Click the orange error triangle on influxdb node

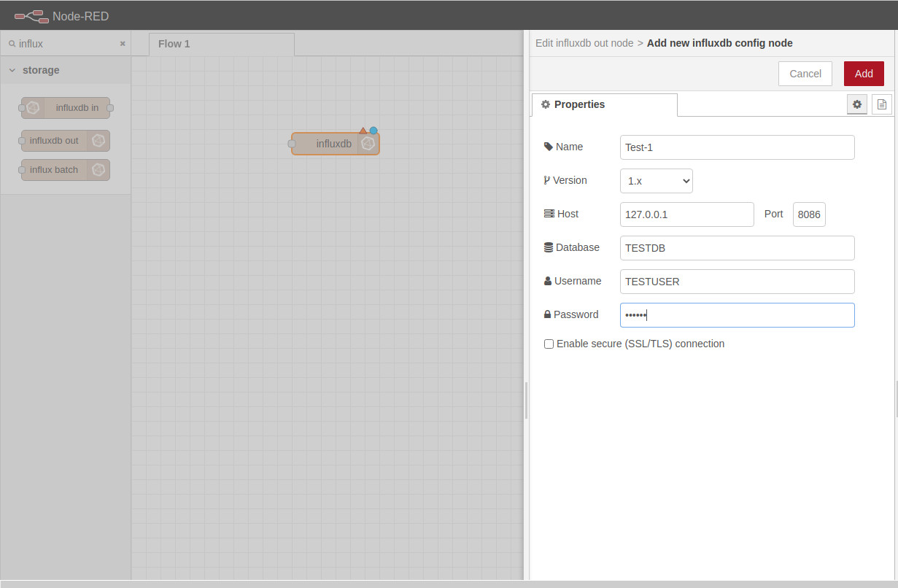(363, 131)
